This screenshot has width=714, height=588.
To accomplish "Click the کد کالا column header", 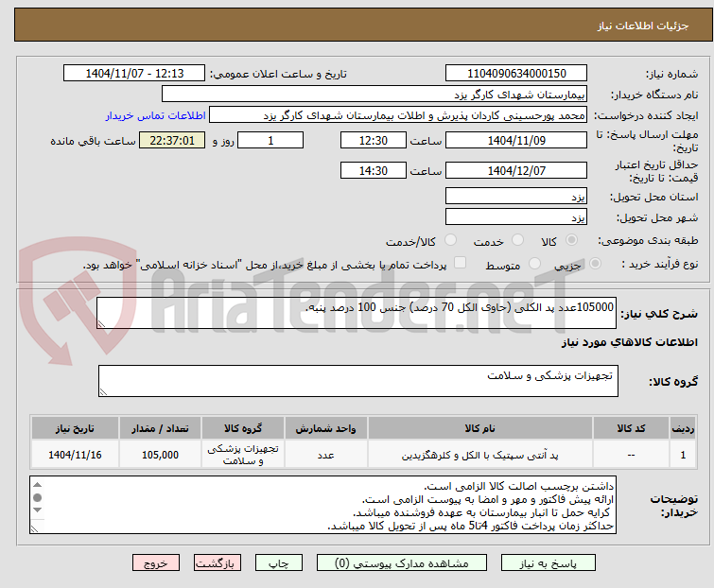I will coord(631,428).
